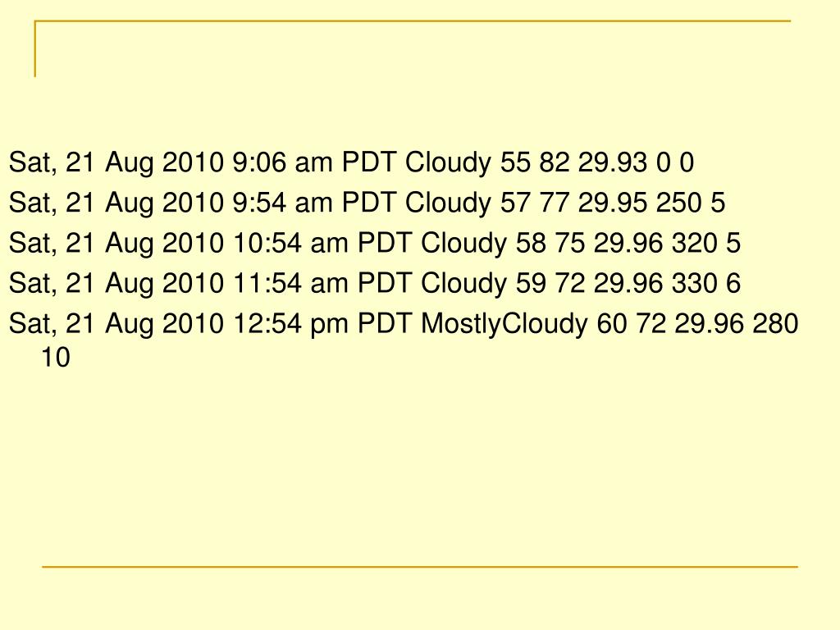Click the 12:54 pm time text
Screen dimensions: 840x630
pyautogui.click(x=290, y=323)
